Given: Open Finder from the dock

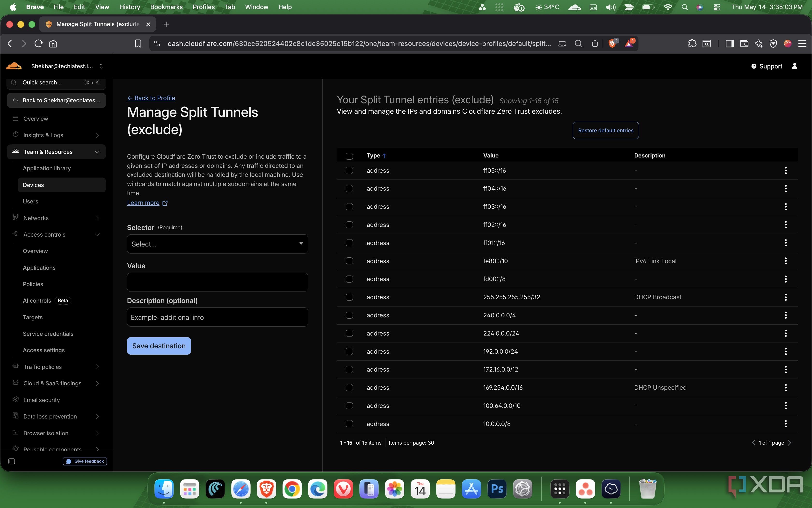Looking at the screenshot, I should (x=164, y=488).
